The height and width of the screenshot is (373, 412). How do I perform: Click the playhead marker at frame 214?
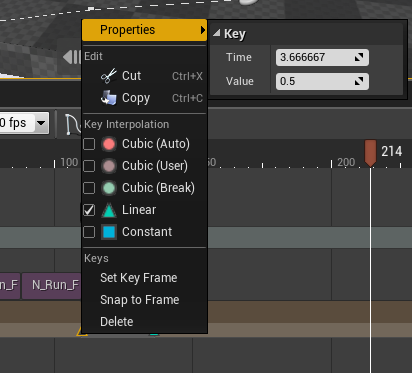(x=370, y=153)
